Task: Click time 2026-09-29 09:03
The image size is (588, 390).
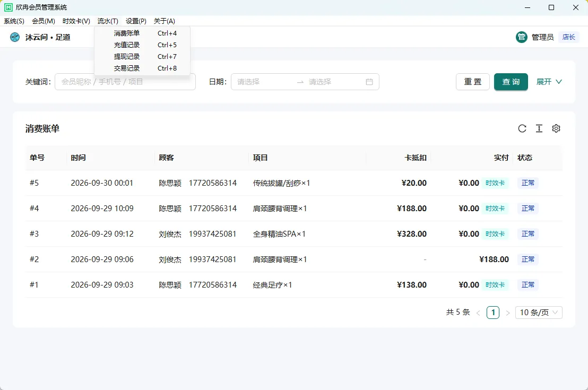Action: (102, 285)
